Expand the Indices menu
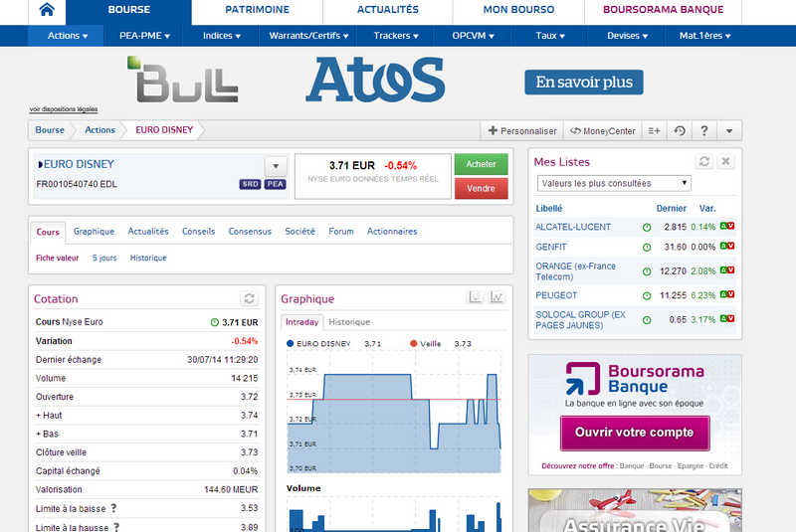Screen dimensions: 796x532 click(221, 36)
